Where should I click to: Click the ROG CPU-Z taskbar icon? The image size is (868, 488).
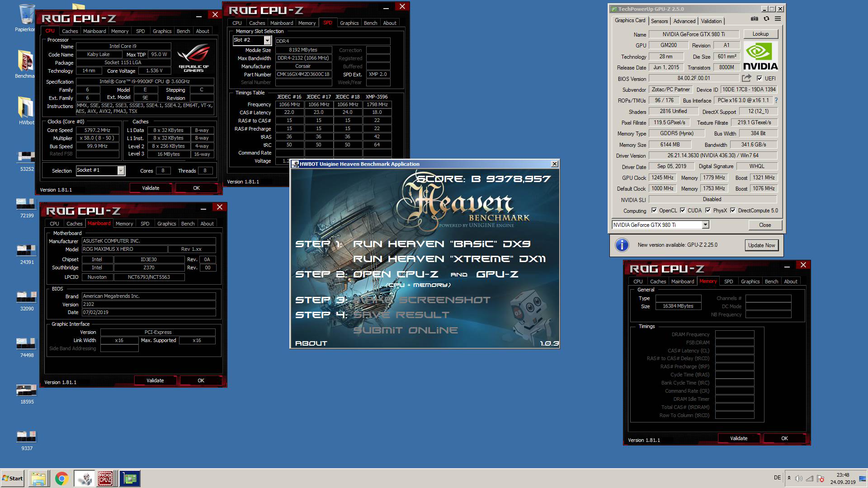click(x=106, y=479)
